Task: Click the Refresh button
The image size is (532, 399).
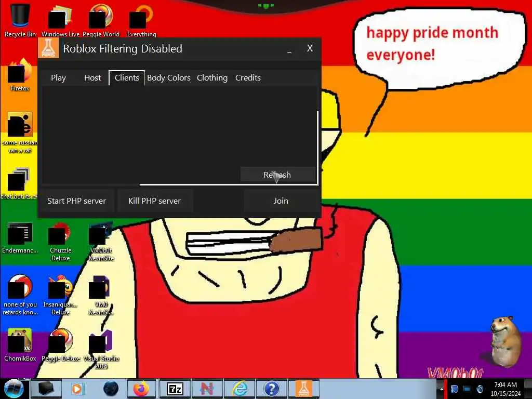Action: pos(277,175)
